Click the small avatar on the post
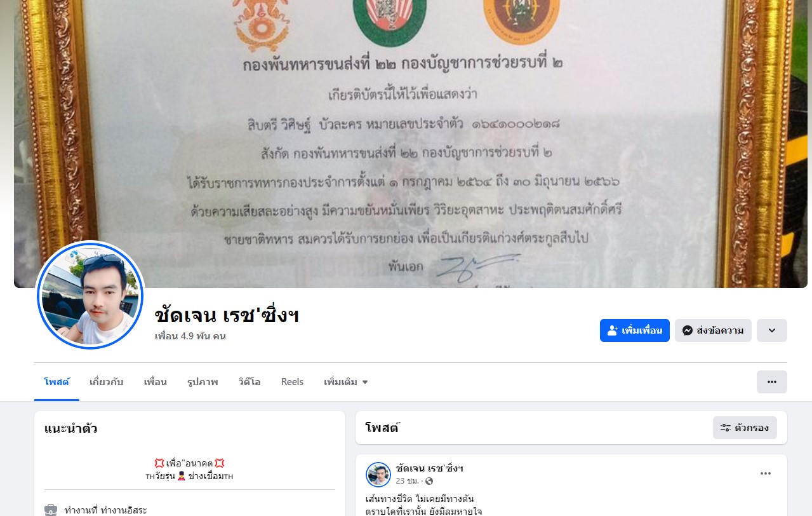This screenshot has width=812, height=516. [378, 475]
